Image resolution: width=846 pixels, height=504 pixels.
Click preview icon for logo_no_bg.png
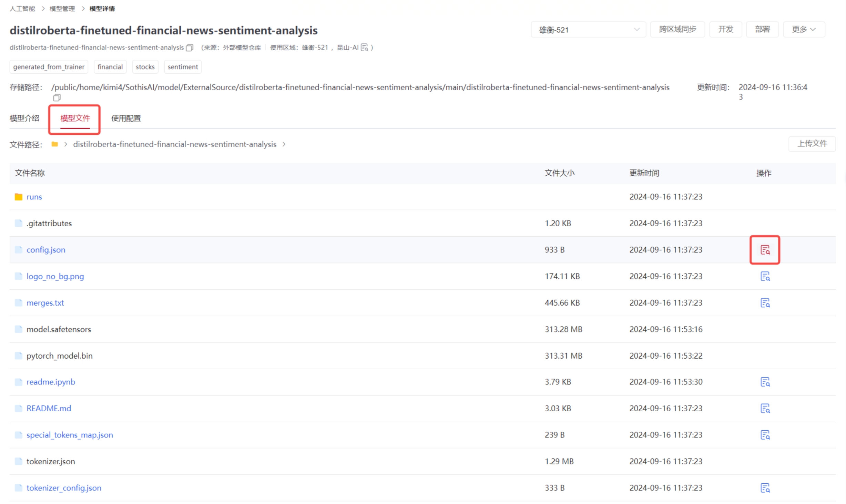[765, 276]
